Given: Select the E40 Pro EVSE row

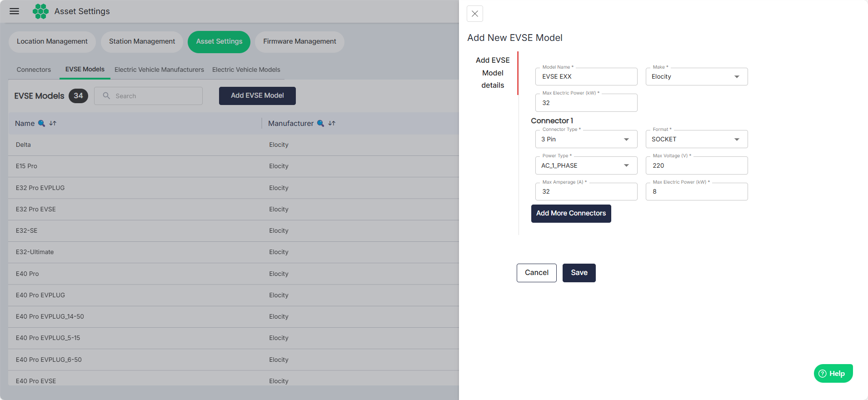Looking at the screenshot, I should point(234,379).
